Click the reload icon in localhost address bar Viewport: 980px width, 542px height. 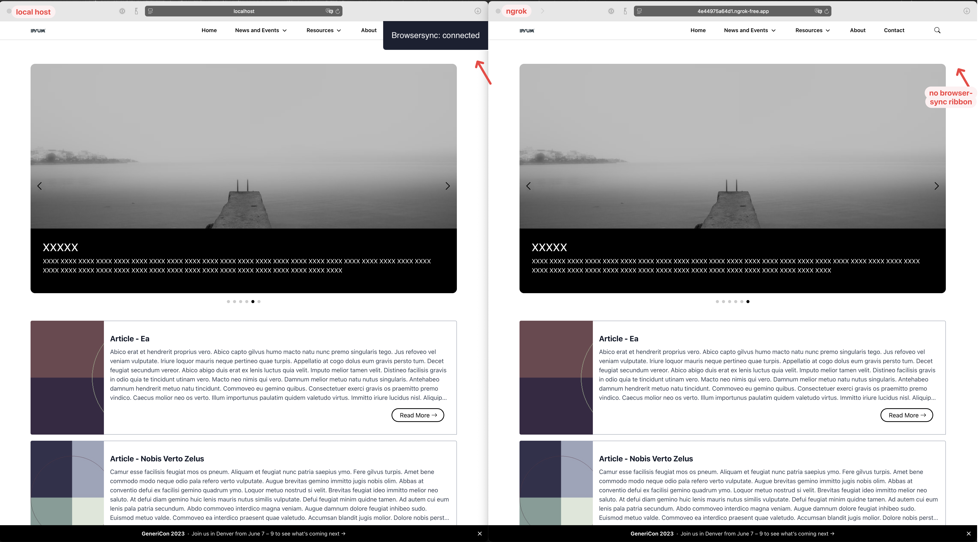(x=337, y=11)
